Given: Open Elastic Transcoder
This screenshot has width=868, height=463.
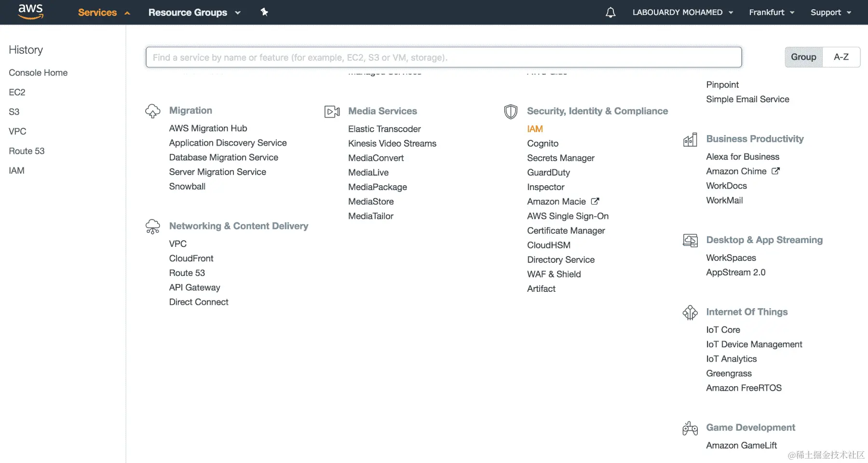Looking at the screenshot, I should (x=384, y=129).
